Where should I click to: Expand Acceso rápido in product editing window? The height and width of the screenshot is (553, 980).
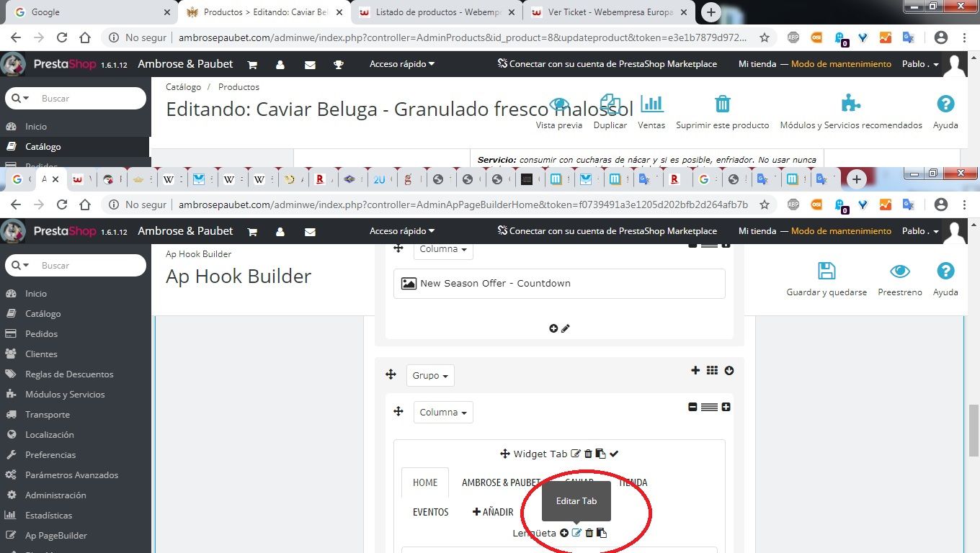402,64
